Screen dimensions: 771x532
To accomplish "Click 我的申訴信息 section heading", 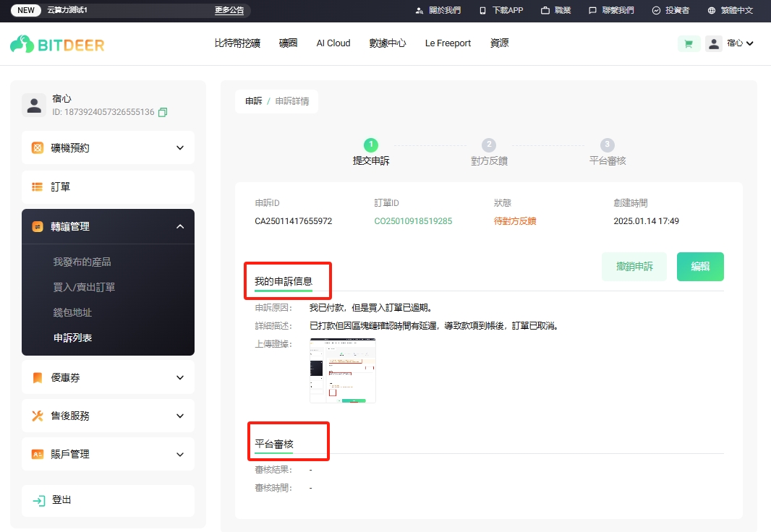I will [x=284, y=281].
